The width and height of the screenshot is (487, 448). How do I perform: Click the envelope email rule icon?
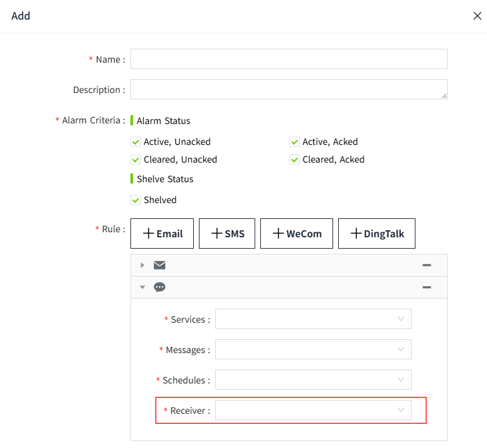coord(160,265)
